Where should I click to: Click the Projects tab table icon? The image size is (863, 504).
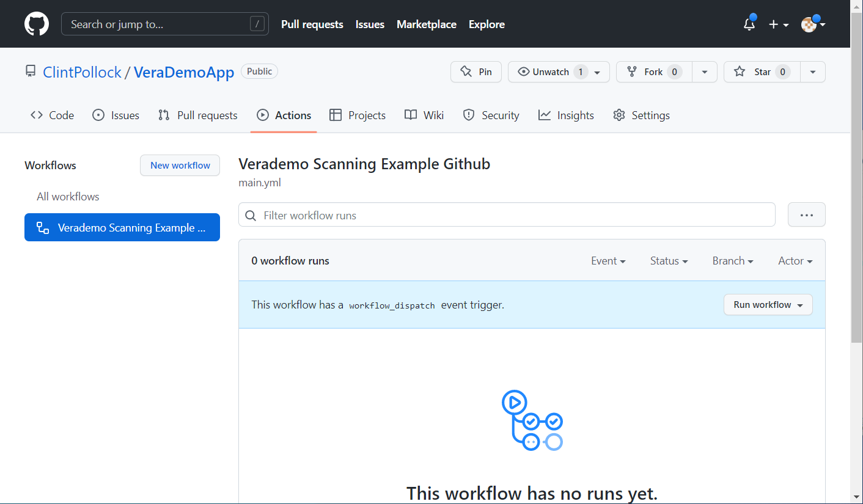[335, 115]
